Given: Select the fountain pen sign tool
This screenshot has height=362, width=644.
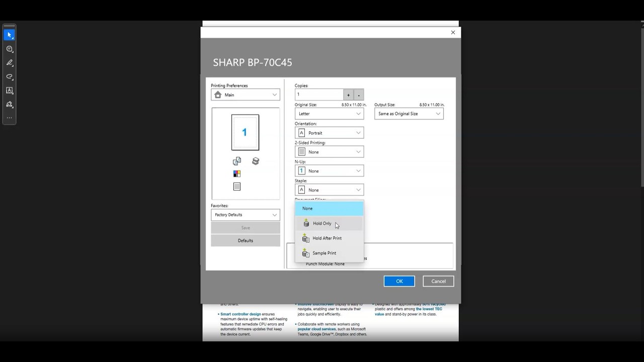Looking at the screenshot, I should point(9,105).
